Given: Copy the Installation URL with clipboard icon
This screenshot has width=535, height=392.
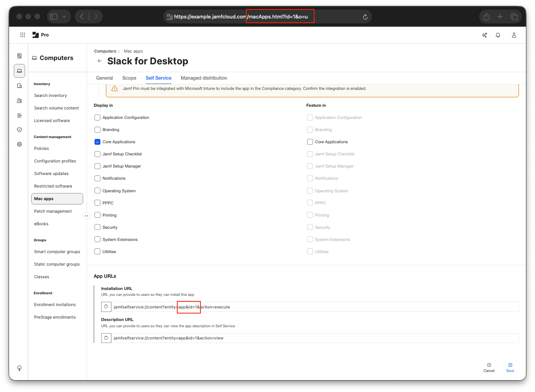Looking at the screenshot, I should coord(106,307).
